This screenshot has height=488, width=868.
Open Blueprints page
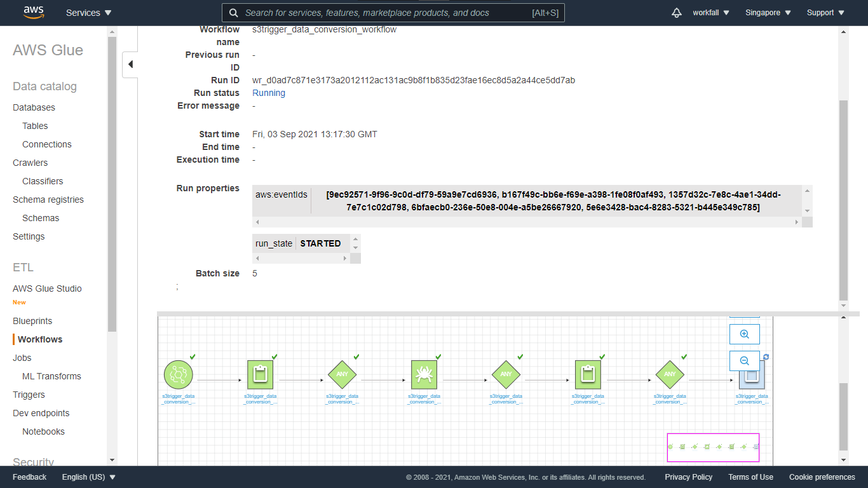(x=32, y=321)
